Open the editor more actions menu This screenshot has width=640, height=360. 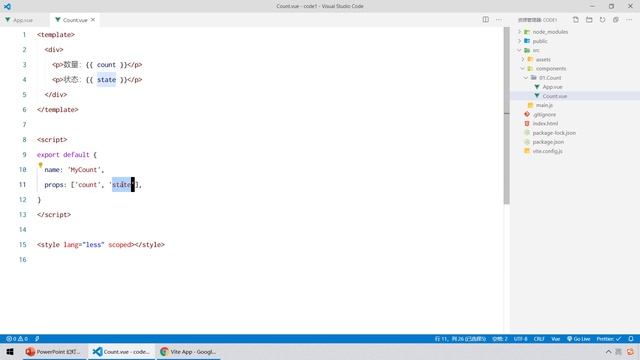[499, 20]
